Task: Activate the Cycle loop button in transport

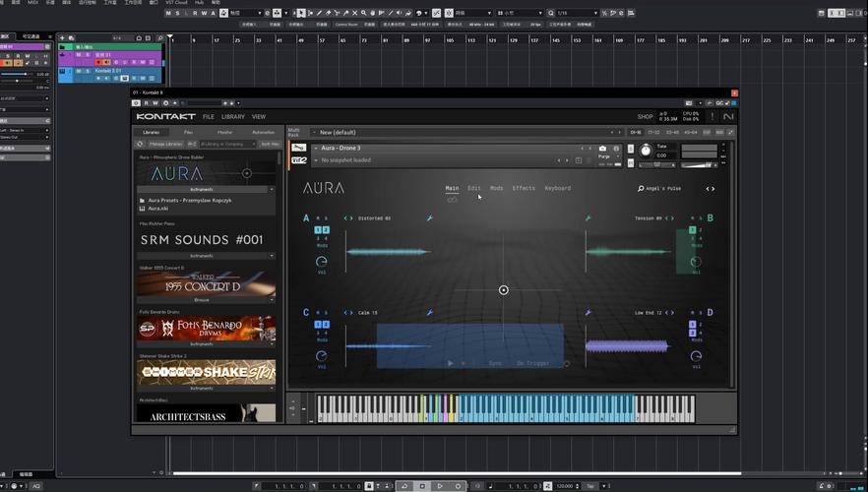Action: click(x=404, y=486)
